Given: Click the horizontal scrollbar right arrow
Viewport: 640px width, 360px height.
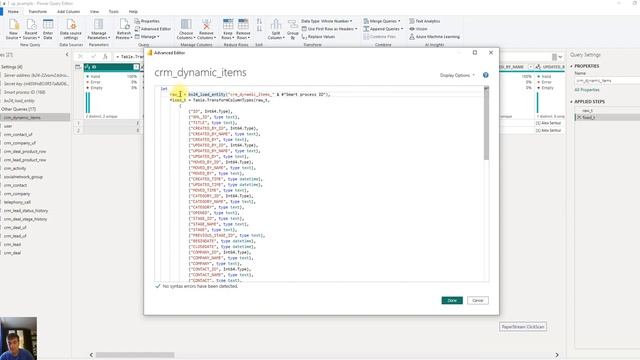Looking at the screenshot, I should tap(557, 355).
